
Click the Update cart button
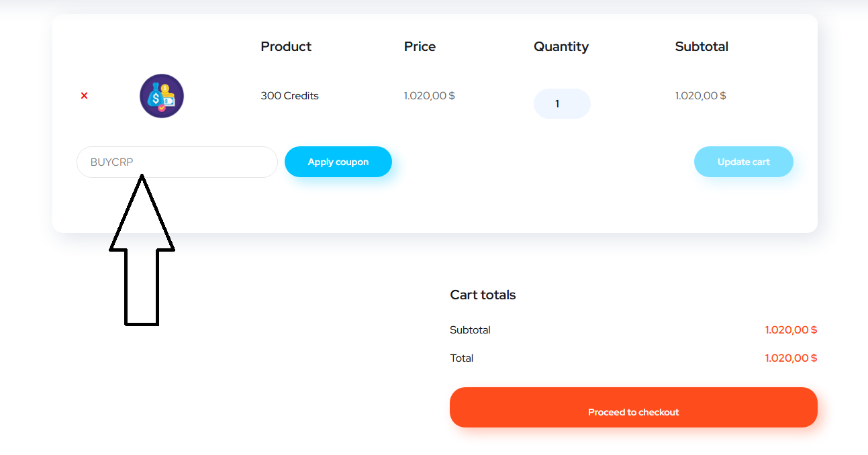(x=743, y=162)
